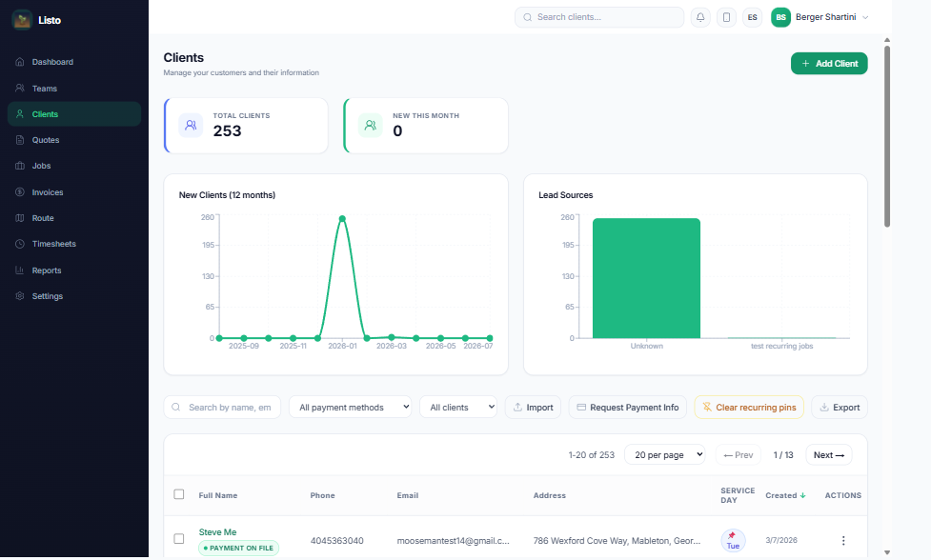Click Clear recurring pins button
931x560 pixels.
[x=749, y=407]
